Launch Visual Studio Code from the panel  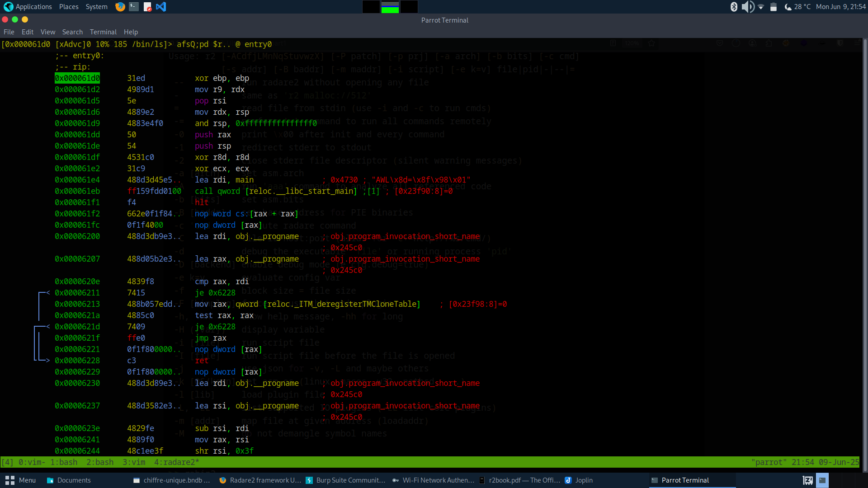pos(161,7)
